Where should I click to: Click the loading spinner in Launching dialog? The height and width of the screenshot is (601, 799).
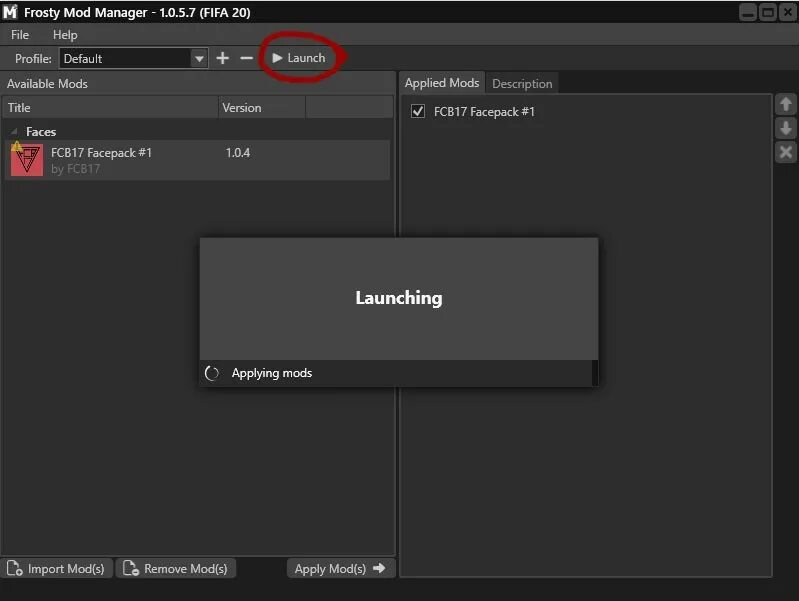tap(211, 373)
